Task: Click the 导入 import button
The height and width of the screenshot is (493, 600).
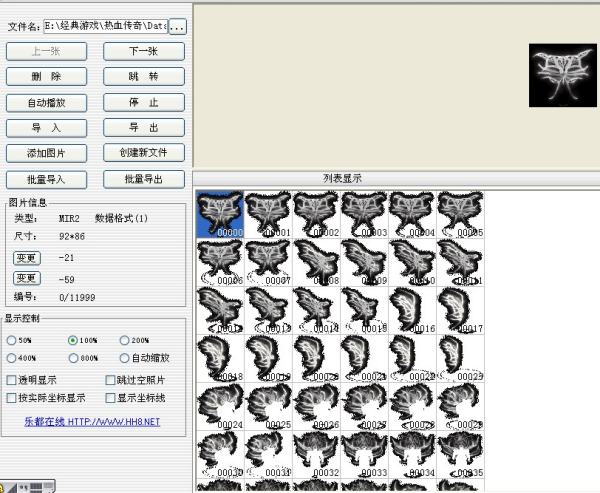Action: point(47,128)
